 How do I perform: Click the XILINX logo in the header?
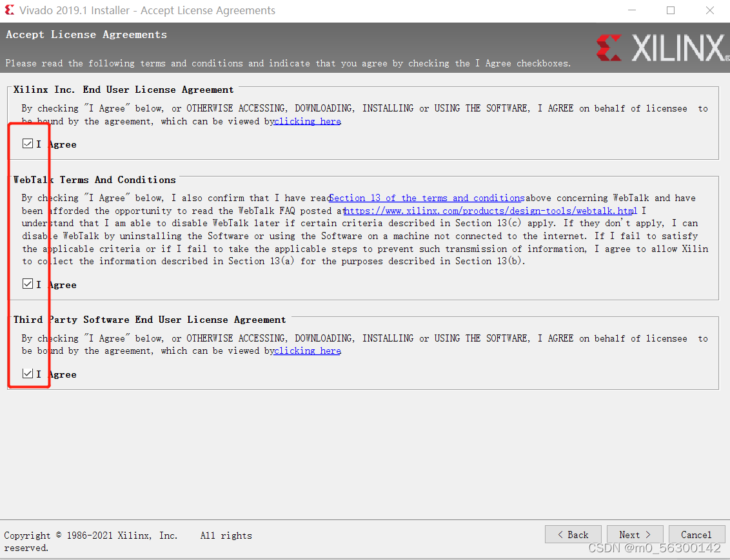[x=662, y=48]
